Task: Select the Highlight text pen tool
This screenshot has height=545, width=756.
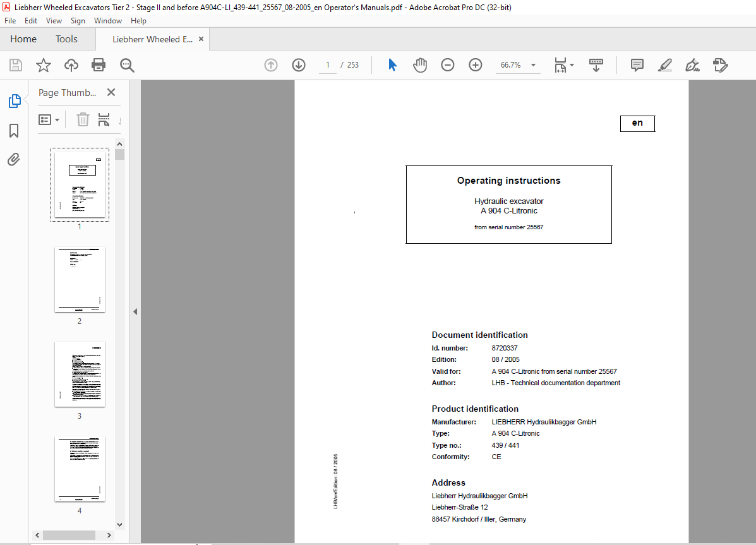Action: click(665, 65)
